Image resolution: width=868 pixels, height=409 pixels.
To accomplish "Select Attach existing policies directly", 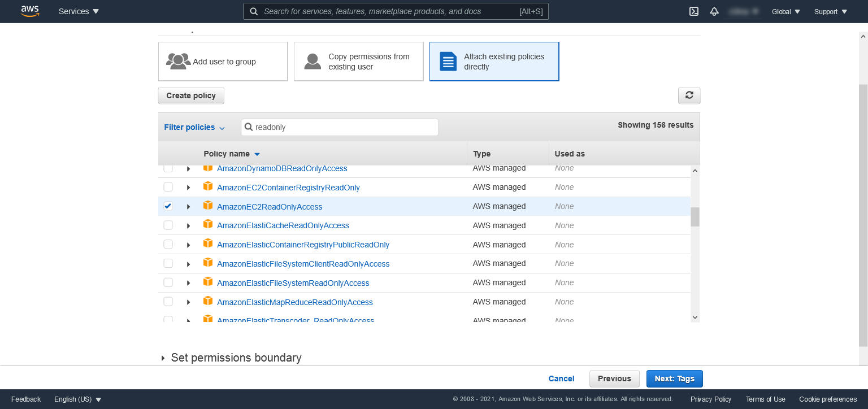I will [494, 61].
